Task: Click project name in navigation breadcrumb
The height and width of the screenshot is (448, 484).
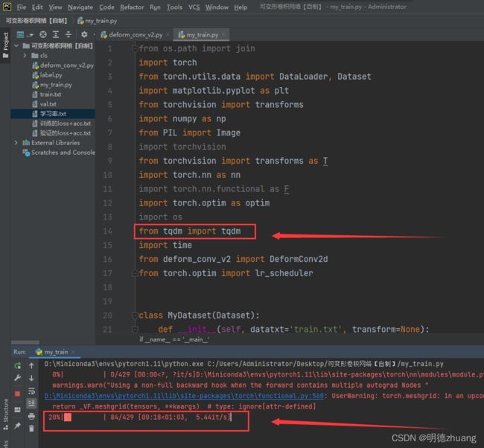Action: (x=36, y=21)
